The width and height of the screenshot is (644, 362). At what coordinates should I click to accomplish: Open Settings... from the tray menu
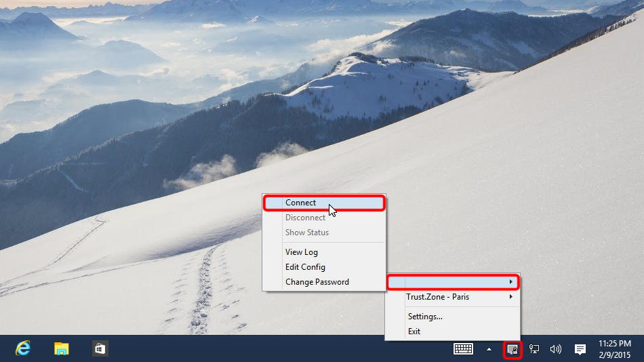point(425,317)
